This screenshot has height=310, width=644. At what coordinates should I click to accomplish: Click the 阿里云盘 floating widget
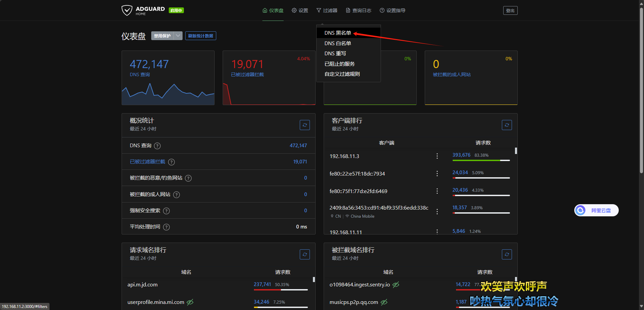[596, 210]
